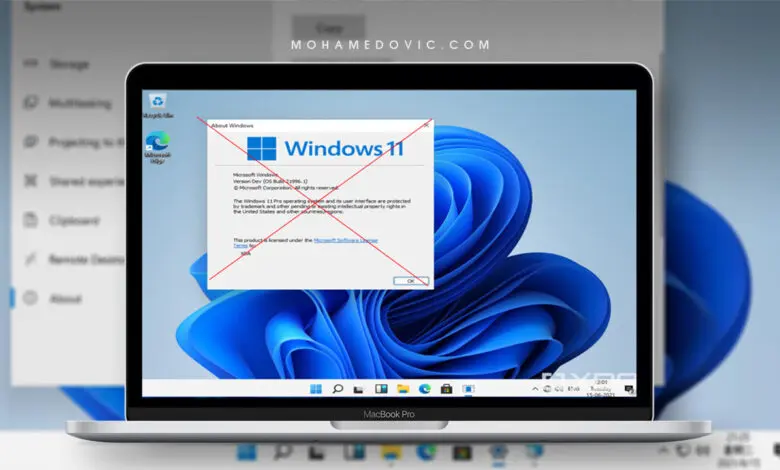
Task: Click the last pinned app icon after the Store
Action: (466, 388)
